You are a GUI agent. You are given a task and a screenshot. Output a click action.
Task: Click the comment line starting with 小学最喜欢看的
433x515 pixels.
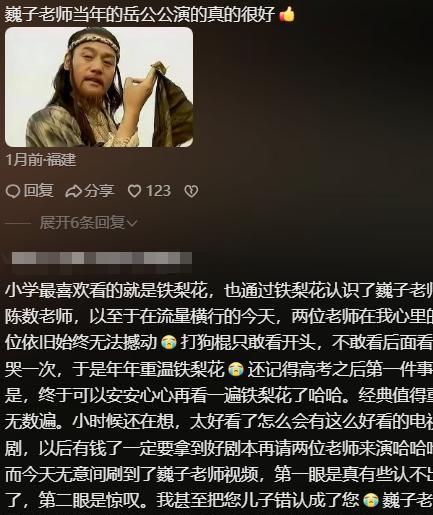coord(219,290)
